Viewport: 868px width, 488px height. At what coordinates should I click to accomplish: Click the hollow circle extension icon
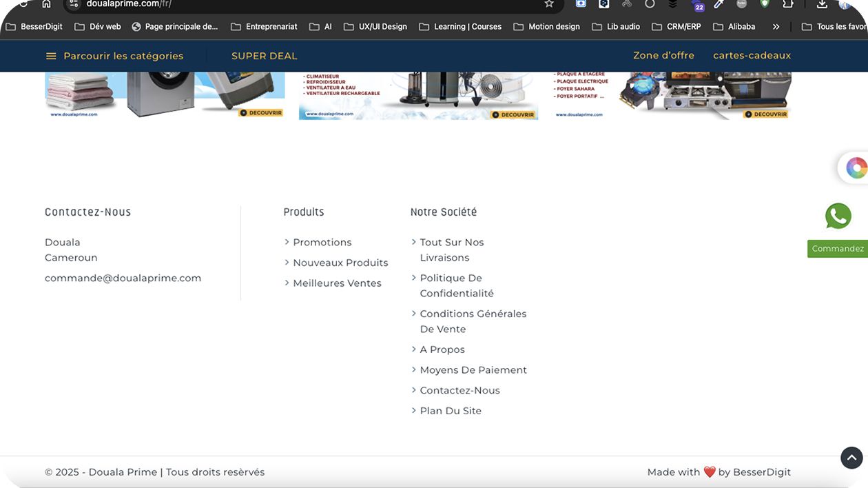[x=650, y=4]
